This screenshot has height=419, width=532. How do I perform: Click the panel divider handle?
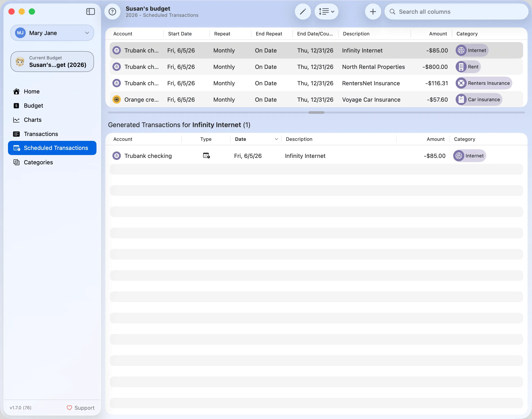point(316,112)
